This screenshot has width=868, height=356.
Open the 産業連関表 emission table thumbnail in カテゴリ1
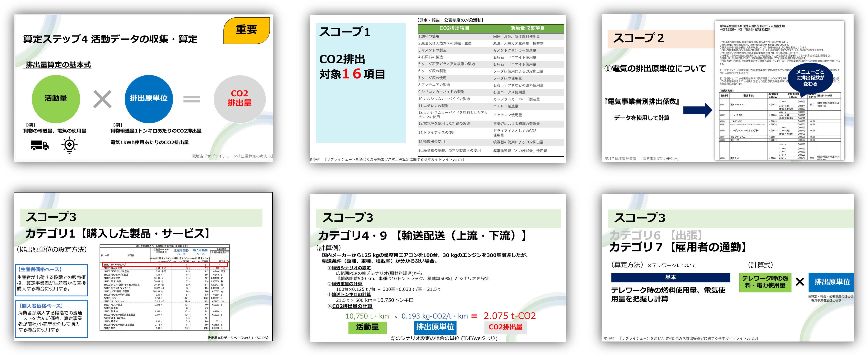click(164, 287)
